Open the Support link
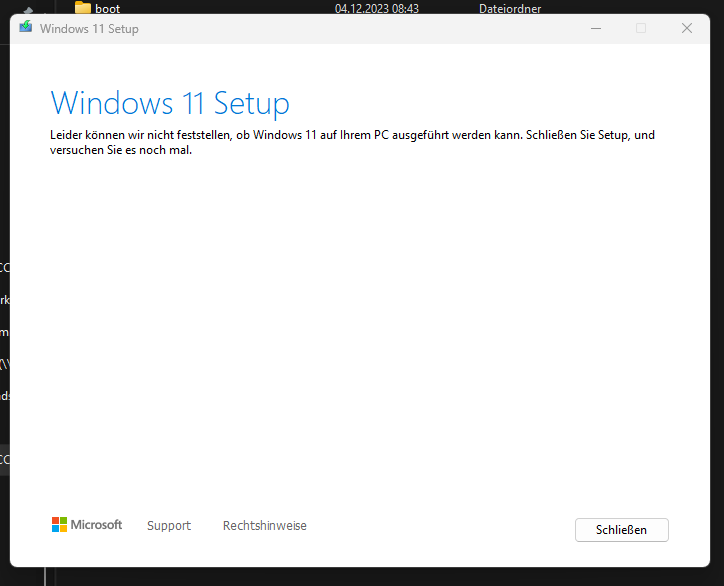 click(x=169, y=526)
